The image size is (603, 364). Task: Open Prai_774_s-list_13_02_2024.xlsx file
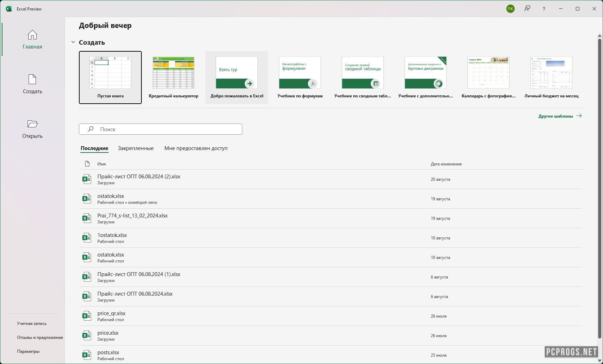tap(132, 216)
